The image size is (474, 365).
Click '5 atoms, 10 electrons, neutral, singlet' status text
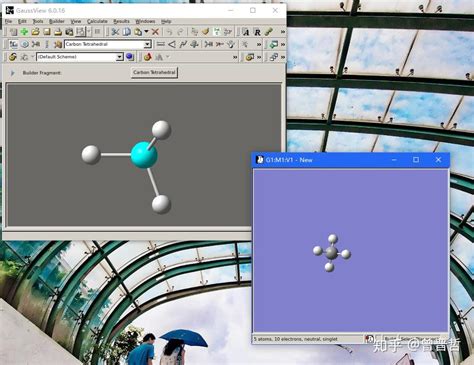click(296, 339)
